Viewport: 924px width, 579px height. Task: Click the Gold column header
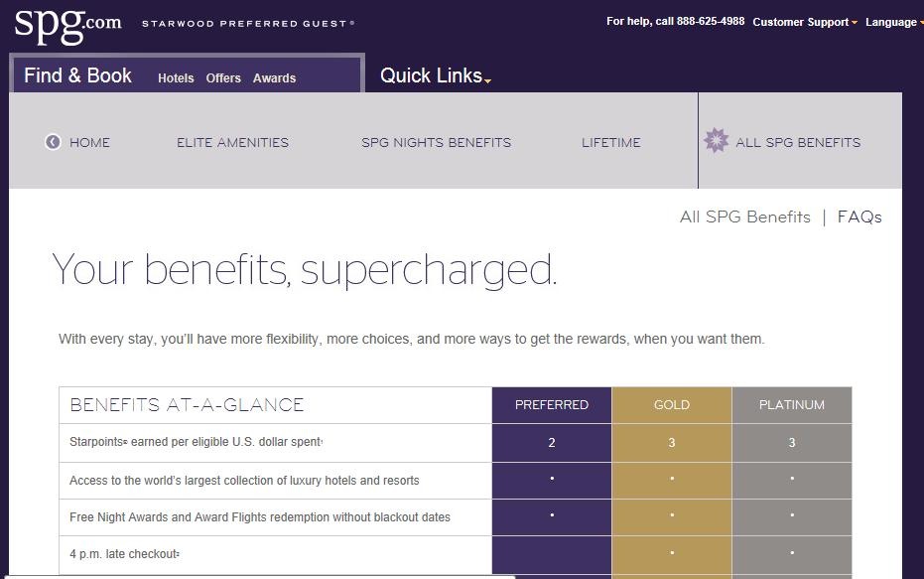point(672,405)
